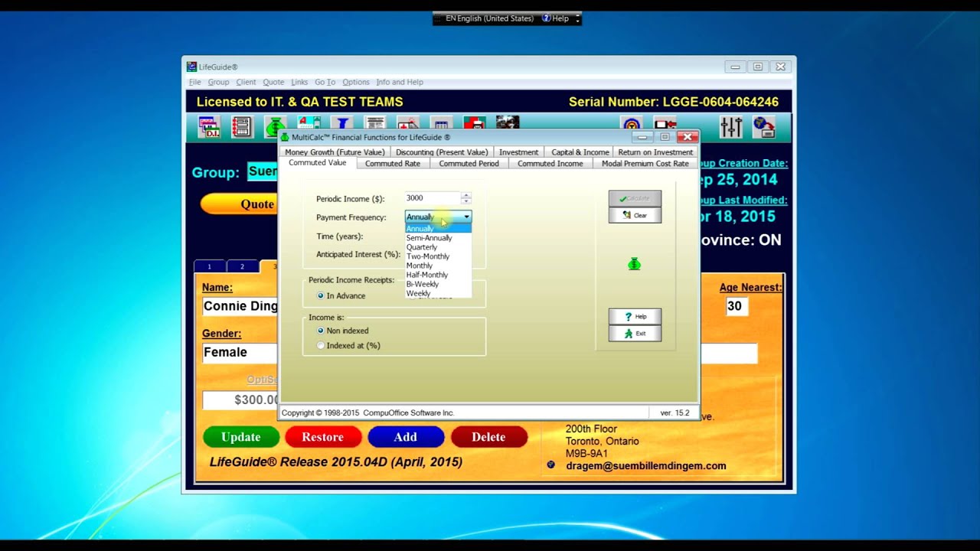Image resolution: width=980 pixels, height=551 pixels.
Task: Select the Commuted Value tab
Action: [x=317, y=163]
